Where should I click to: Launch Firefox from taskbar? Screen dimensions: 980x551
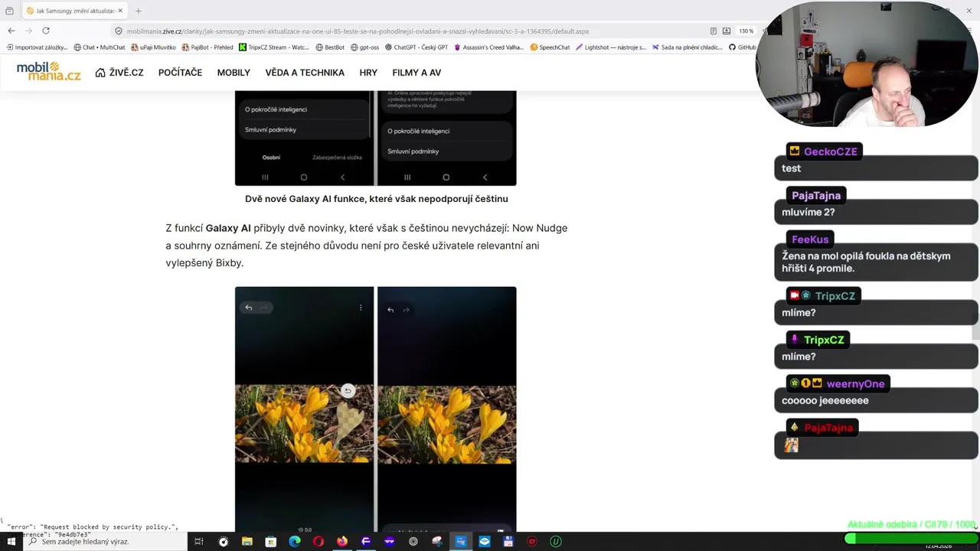pyautogui.click(x=342, y=542)
